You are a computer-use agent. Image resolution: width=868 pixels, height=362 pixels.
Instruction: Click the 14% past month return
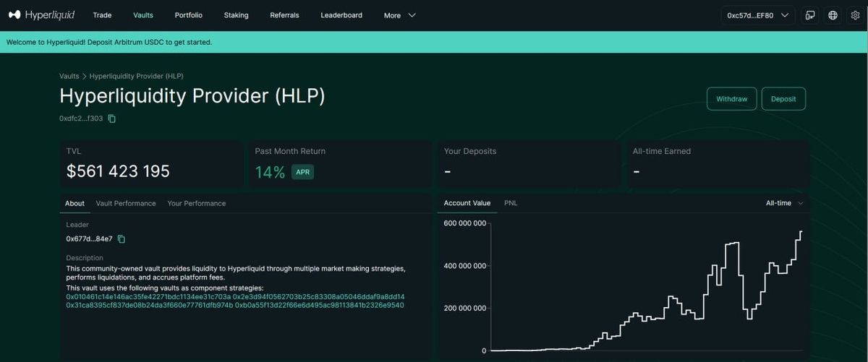(270, 172)
